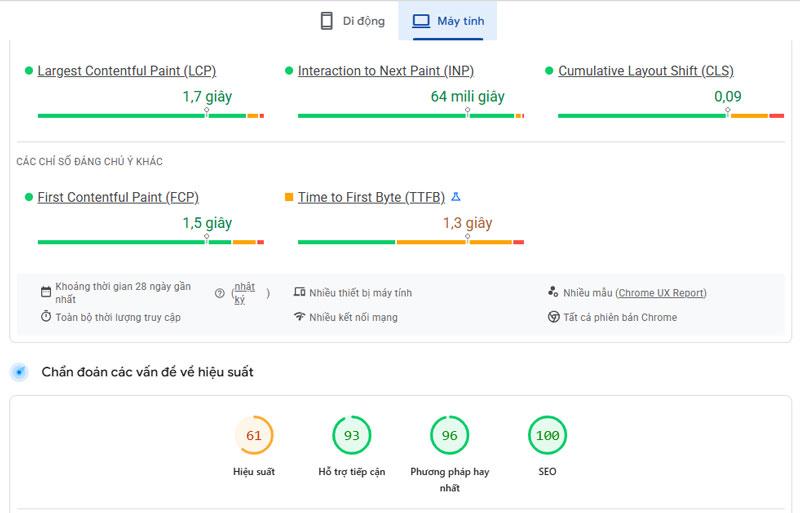Viewport: 800px width, 513px height.
Task: Click Nhiều kết nối mạng text
Action: [x=353, y=317]
